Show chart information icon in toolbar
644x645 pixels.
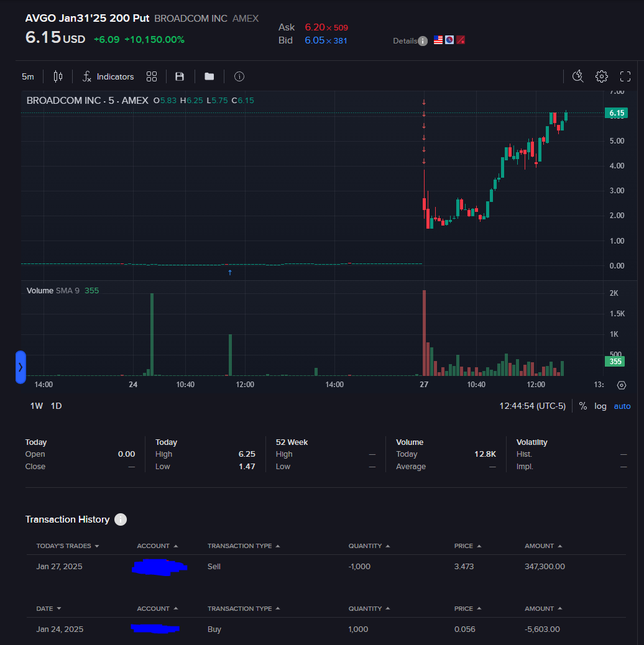coord(239,76)
